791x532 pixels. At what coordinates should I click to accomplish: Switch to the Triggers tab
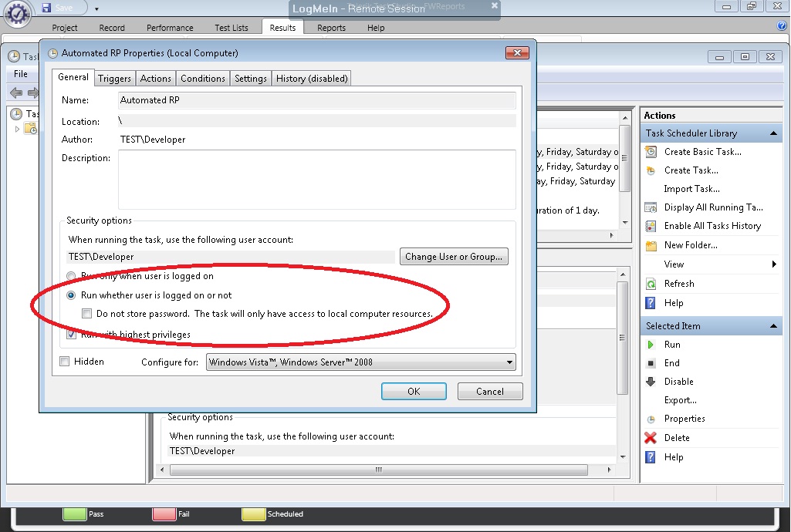(114, 79)
